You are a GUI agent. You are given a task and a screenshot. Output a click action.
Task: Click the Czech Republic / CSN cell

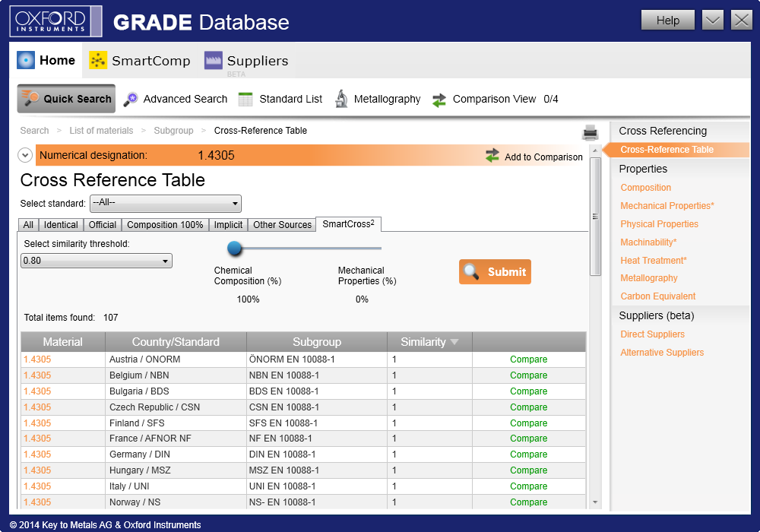click(176, 407)
